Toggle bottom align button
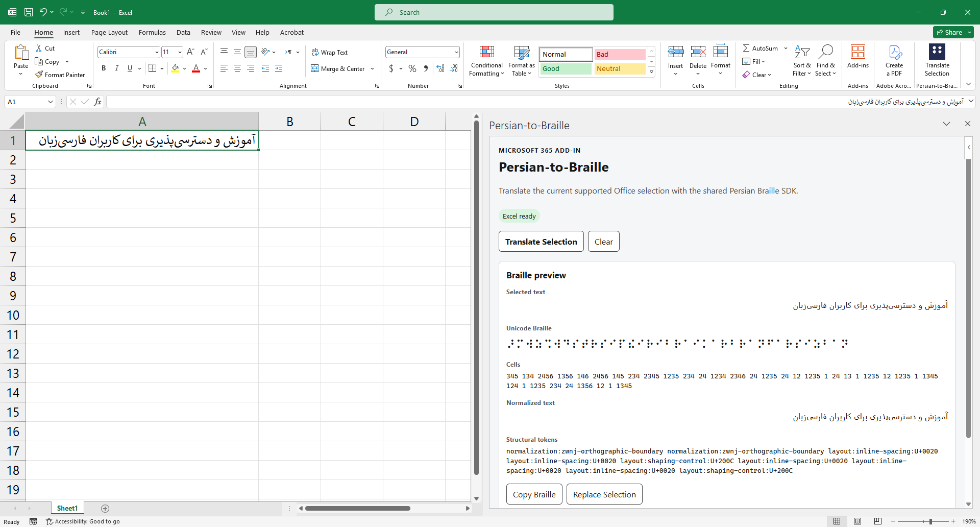The width and height of the screenshot is (980, 527). (251, 52)
